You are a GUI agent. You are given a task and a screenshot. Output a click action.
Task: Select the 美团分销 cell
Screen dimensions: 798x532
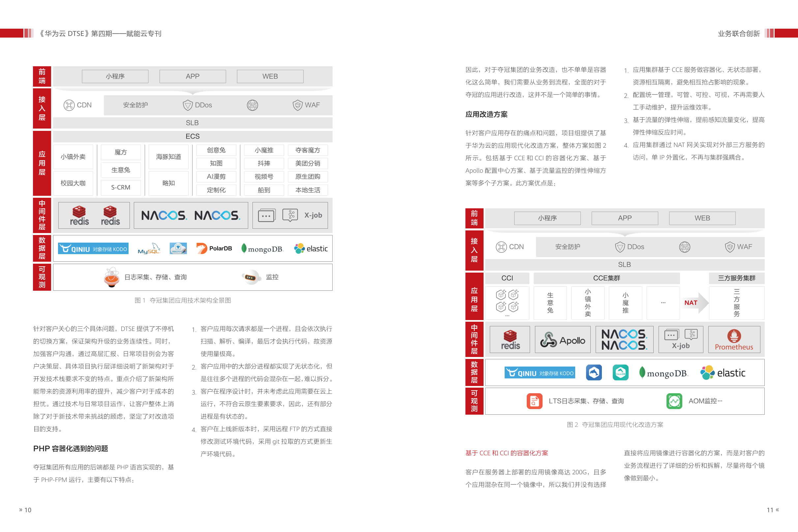(x=308, y=163)
